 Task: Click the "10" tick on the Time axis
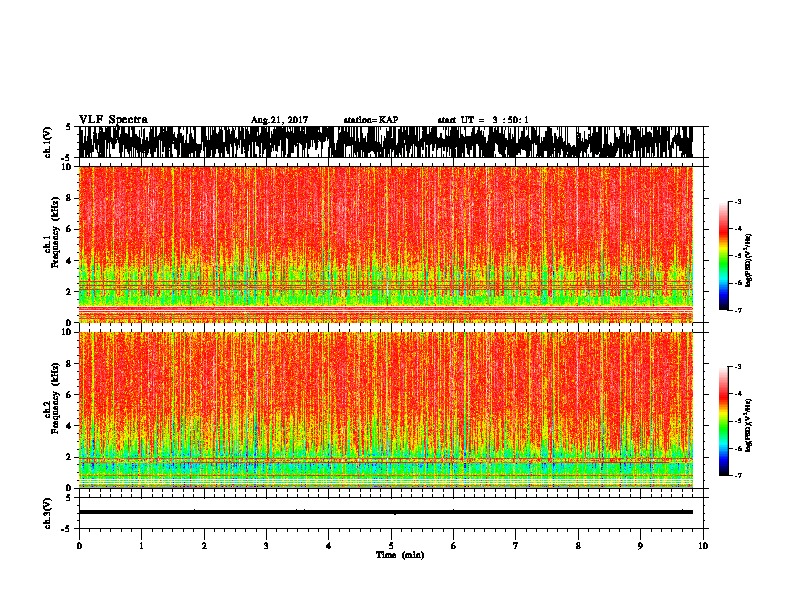click(x=703, y=546)
